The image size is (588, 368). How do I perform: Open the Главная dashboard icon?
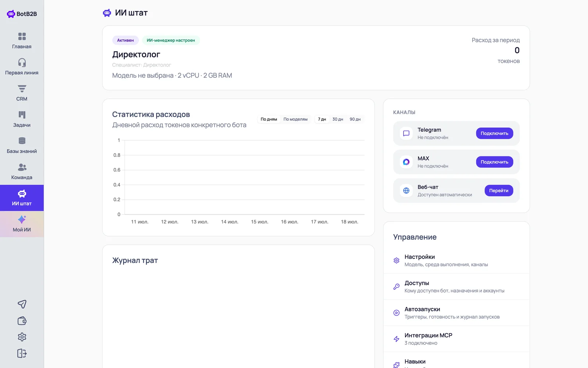22,36
